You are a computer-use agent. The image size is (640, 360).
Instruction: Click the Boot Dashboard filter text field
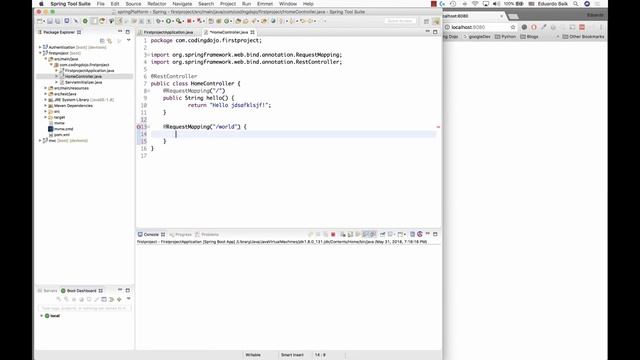coord(84,308)
